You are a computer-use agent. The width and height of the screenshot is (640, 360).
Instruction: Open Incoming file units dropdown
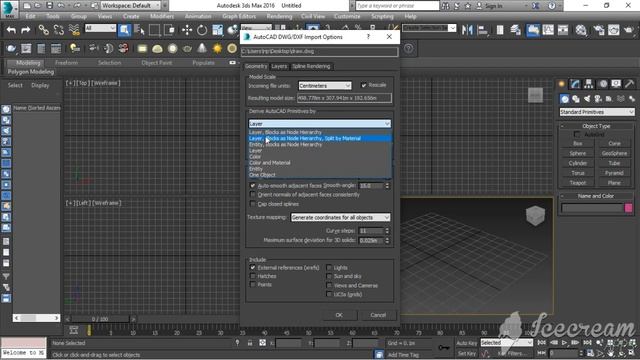pyautogui.click(x=324, y=86)
